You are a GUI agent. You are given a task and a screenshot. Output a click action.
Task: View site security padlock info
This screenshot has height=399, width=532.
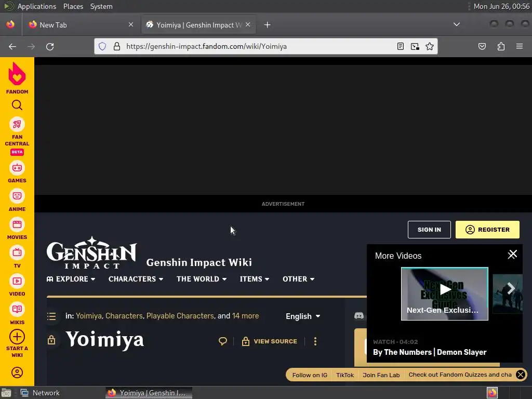tap(117, 46)
